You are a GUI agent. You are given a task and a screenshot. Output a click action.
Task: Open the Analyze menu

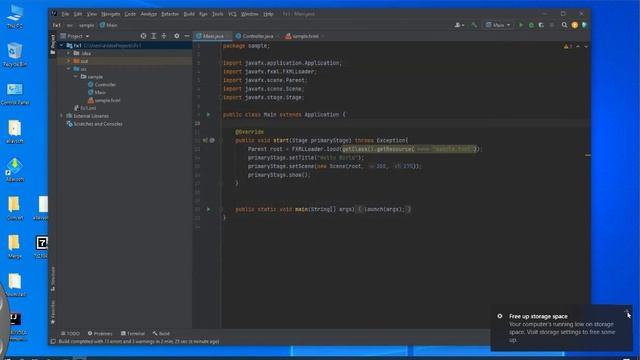click(149, 14)
